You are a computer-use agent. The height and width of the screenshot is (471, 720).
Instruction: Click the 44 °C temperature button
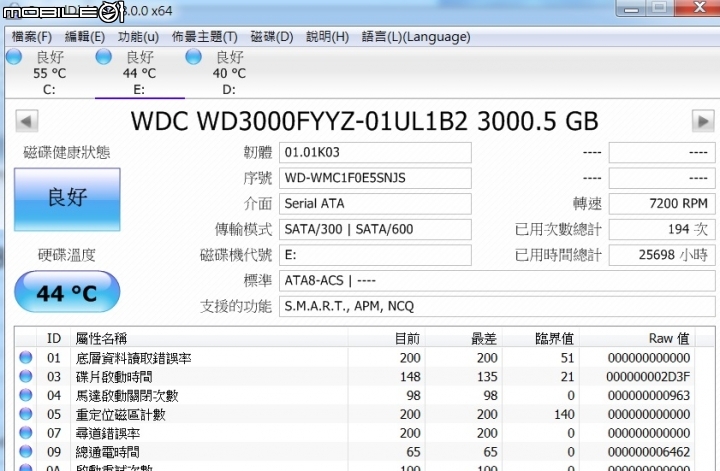pos(67,292)
